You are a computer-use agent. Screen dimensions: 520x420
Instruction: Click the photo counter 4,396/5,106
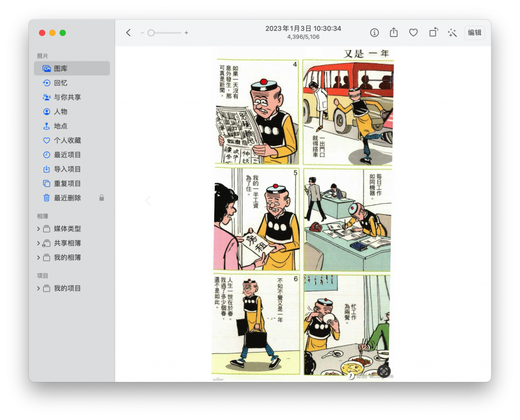pyautogui.click(x=303, y=37)
